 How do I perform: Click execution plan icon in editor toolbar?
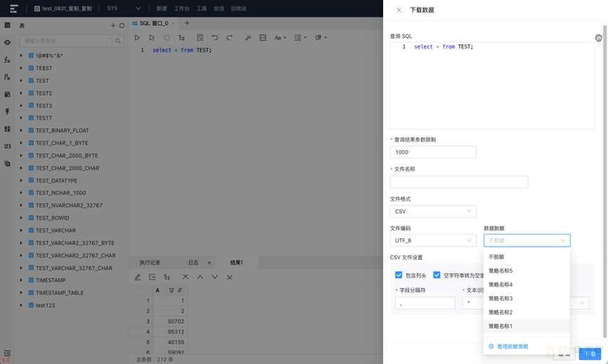click(181, 38)
